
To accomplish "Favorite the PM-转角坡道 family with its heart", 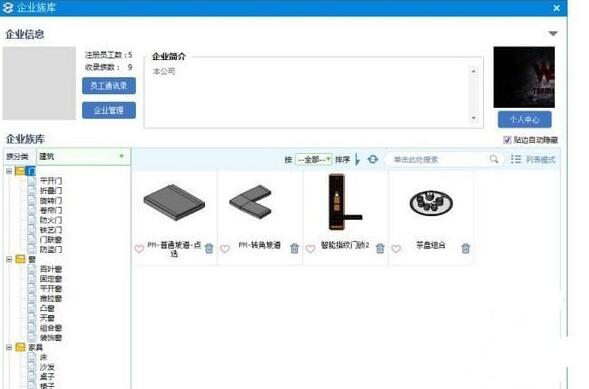I will pyautogui.click(x=225, y=249).
